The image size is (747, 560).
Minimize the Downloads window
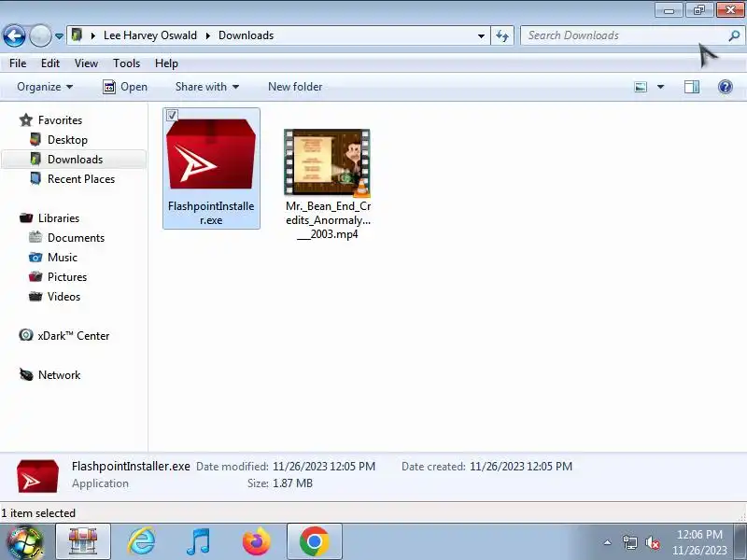pos(669,10)
